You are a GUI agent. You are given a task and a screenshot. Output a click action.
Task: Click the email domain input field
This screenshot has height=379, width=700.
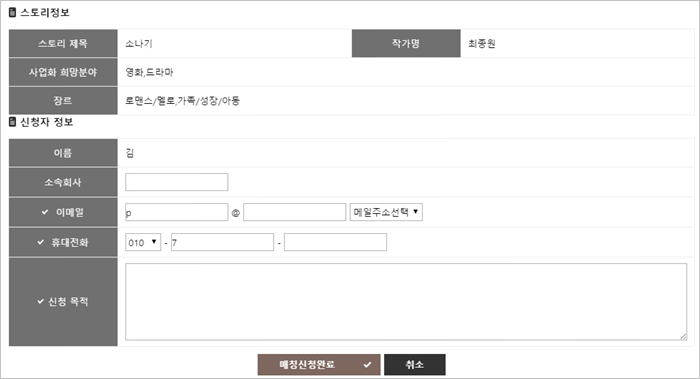(295, 212)
